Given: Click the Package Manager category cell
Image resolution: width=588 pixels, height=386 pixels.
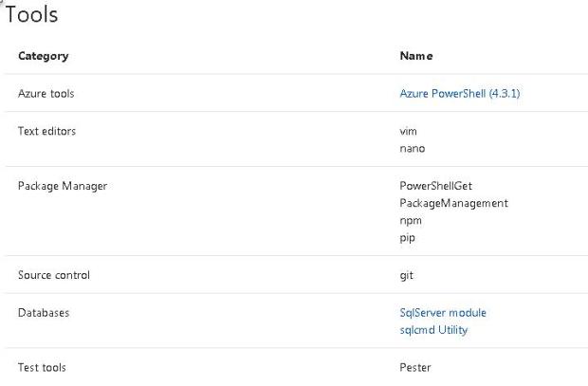Looking at the screenshot, I should (63, 186).
